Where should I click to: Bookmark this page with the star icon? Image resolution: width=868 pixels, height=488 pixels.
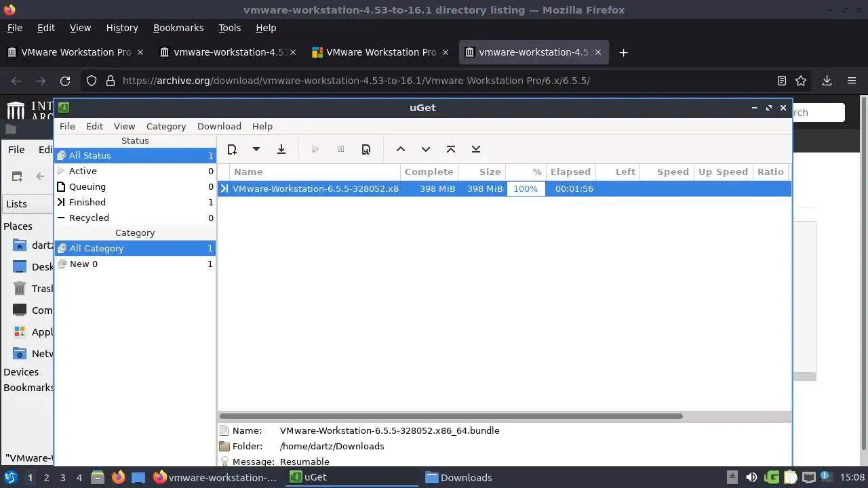(x=801, y=81)
